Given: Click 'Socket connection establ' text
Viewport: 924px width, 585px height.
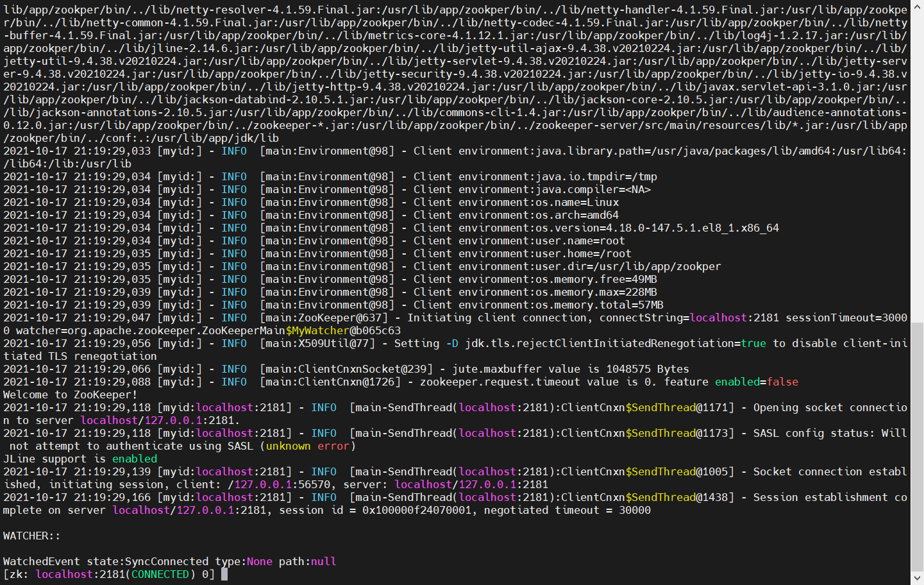Looking at the screenshot, I should click(x=830, y=471).
